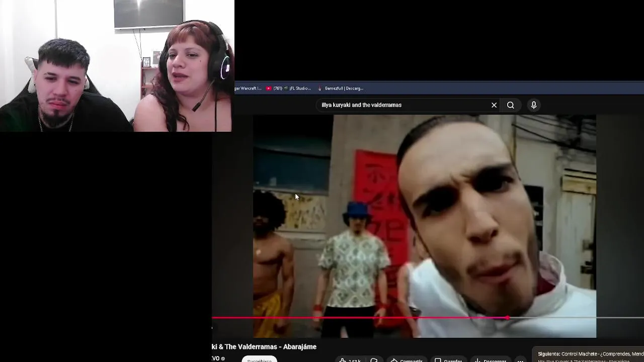
Task: Click the red video progress scrubber handle
Action: 507,318
